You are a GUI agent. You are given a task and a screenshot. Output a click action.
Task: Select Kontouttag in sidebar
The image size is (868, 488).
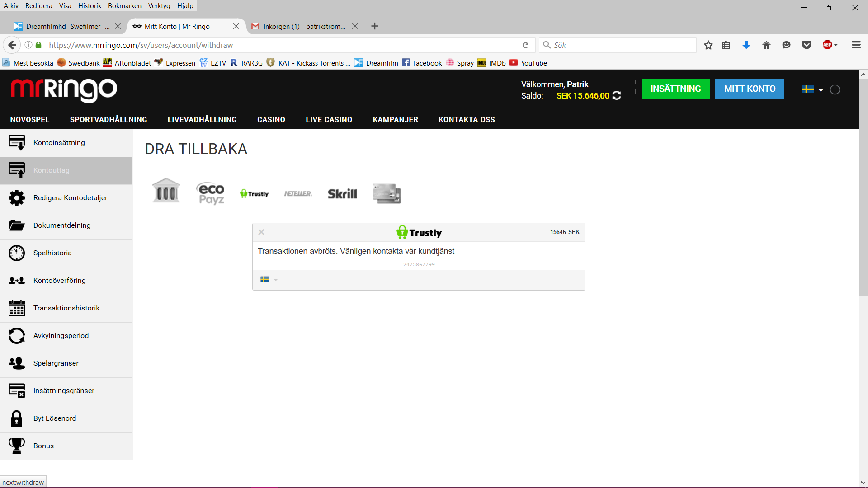click(x=66, y=170)
